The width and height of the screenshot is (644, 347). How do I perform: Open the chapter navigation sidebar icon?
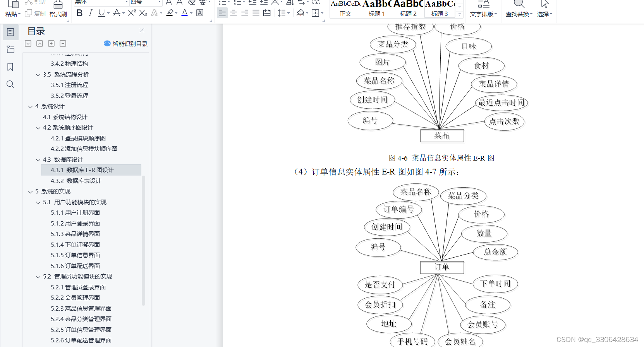tap(10, 50)
